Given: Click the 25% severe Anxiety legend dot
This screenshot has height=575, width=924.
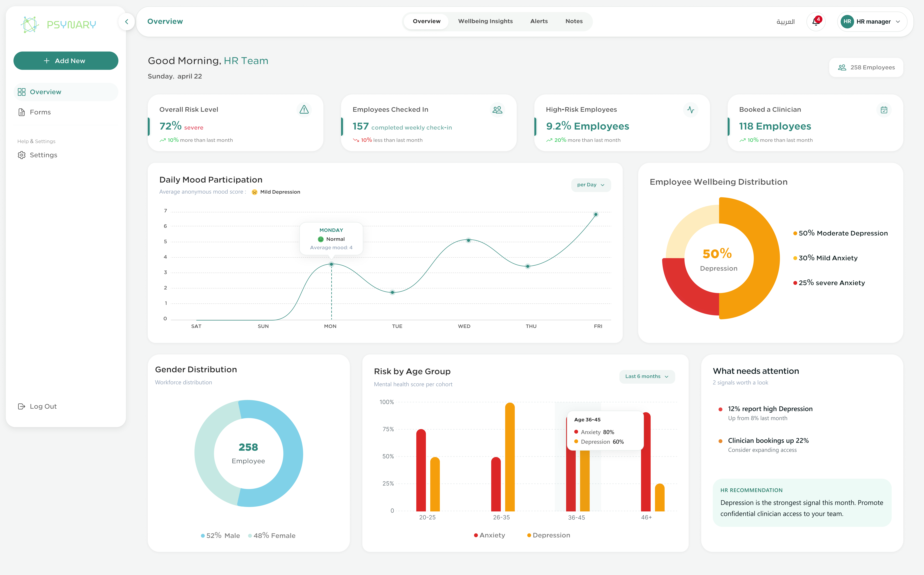Looking at the screenshot, I should point(795,283).
